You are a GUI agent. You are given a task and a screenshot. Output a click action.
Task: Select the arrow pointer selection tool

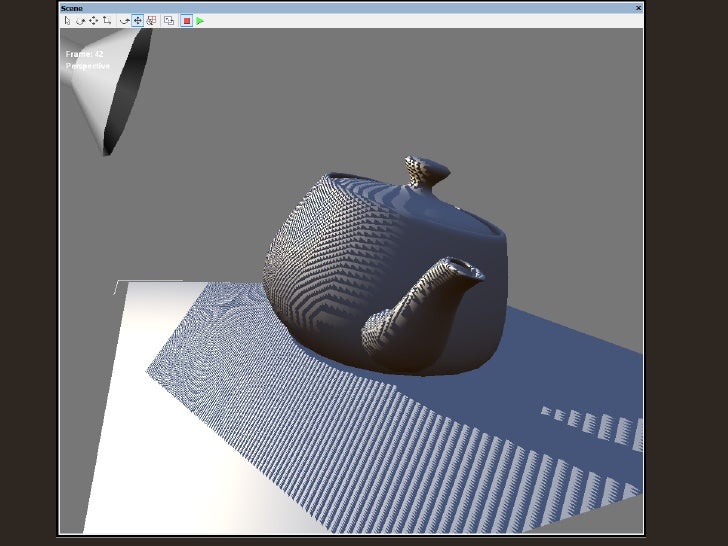point(67,20)
